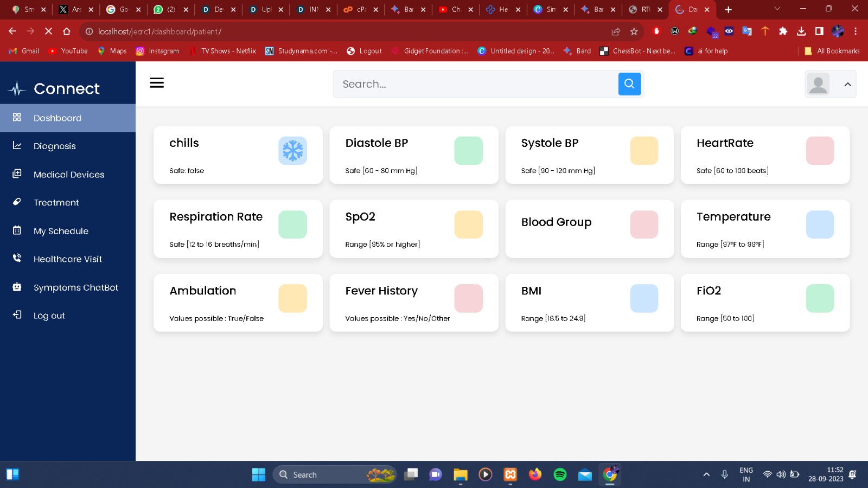Click the Windows Start button in the taskbar
Screen dimensions: 868x488
259,474
